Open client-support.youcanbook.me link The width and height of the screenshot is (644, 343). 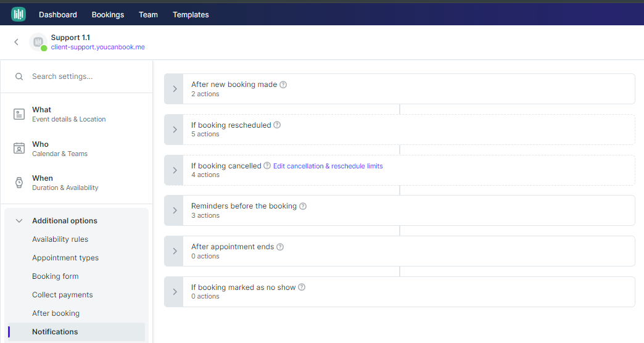tap(98, 47)
